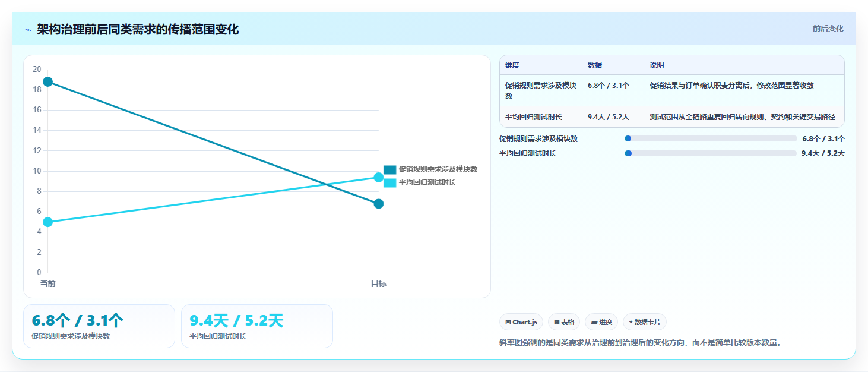Click description starting 测试范围从全链路重复回归

(x=742, y=117)
